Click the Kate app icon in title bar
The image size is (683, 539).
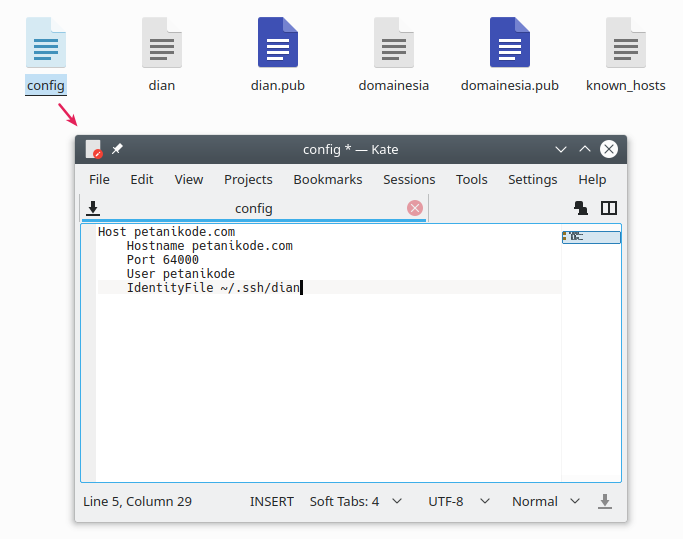[94, 149]
